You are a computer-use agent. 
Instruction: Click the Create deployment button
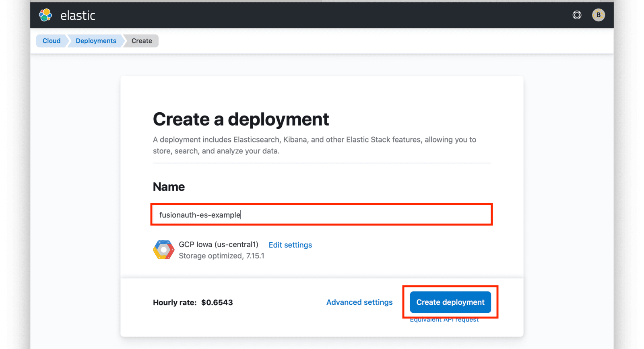click(x=450, y=302)
